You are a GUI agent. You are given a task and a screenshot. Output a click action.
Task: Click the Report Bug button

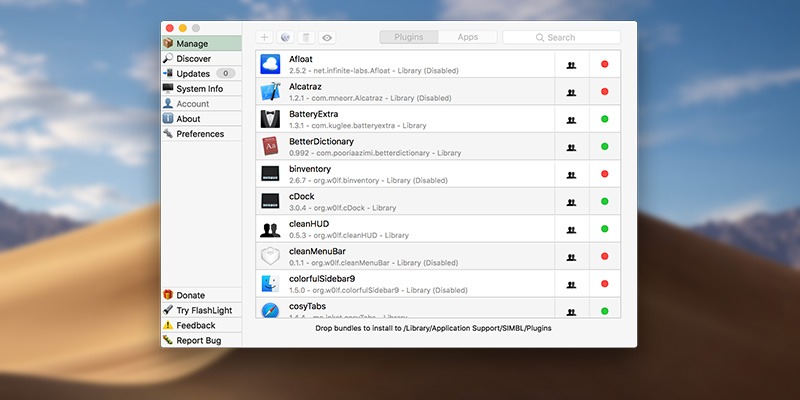pyautogui.click(x=198, y=340)
